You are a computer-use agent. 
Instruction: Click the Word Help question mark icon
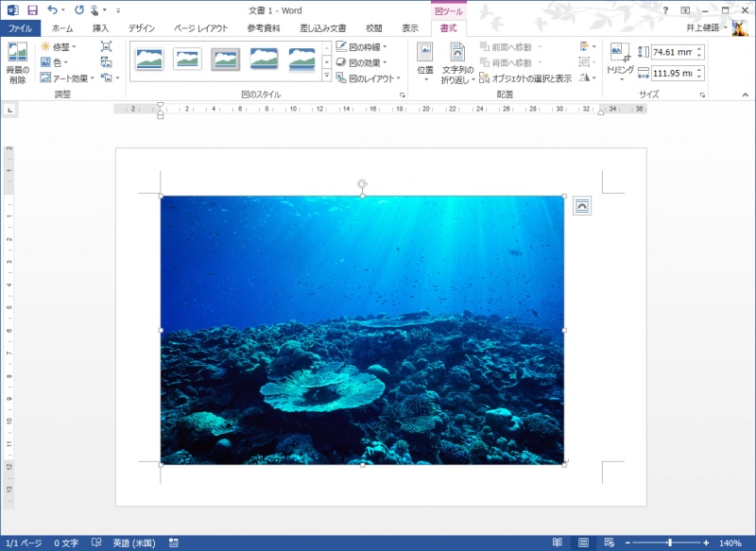665,9
